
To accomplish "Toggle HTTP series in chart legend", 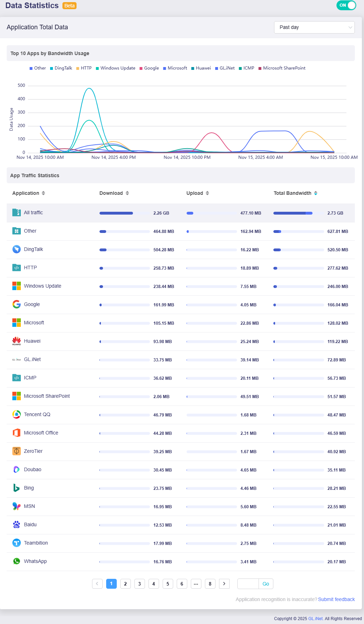I will click(x=84, y=68).
